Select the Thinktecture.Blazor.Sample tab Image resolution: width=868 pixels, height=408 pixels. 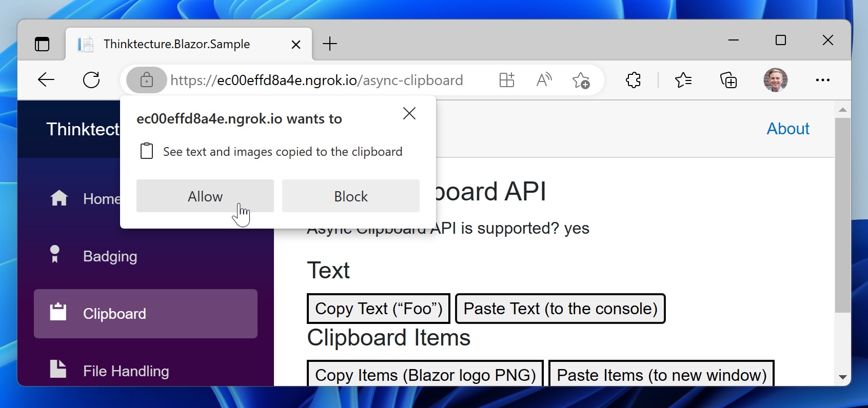[189, 44]
